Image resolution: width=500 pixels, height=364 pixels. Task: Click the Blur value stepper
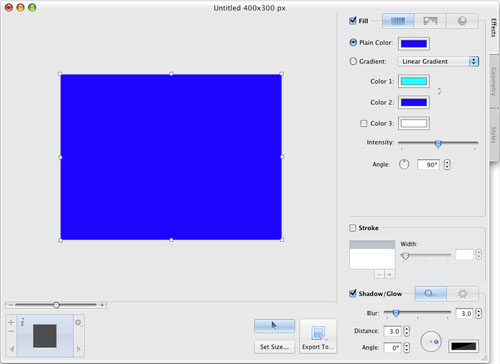coord(479,313)
